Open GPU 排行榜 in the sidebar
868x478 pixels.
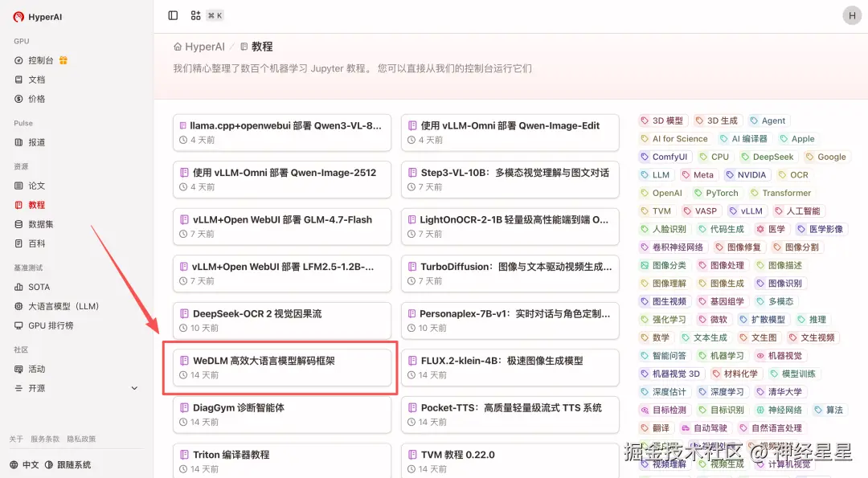(43, 326)
